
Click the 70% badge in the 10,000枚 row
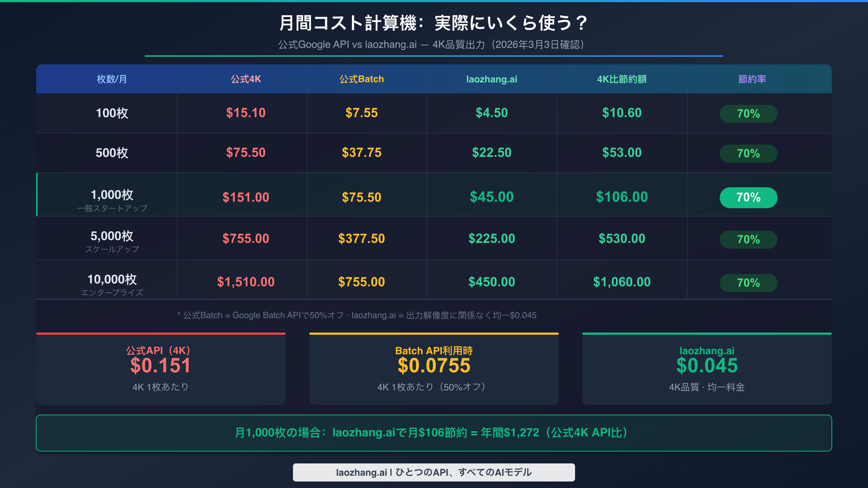(x=748, y=282)
